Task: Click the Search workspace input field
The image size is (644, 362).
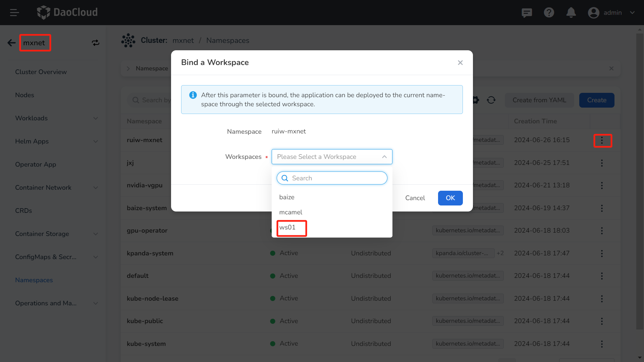Action: pos(332,178)
